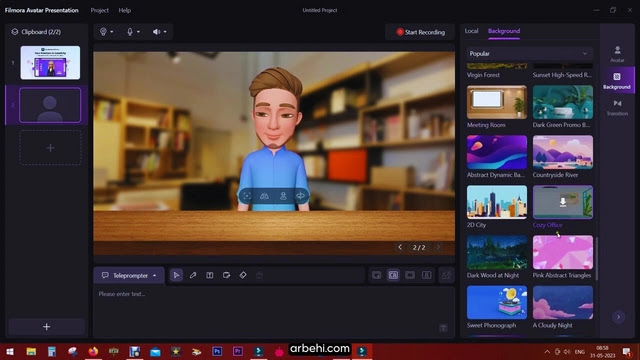Go to previous slide arrow
640x360 pixels.
click(400, 247)
